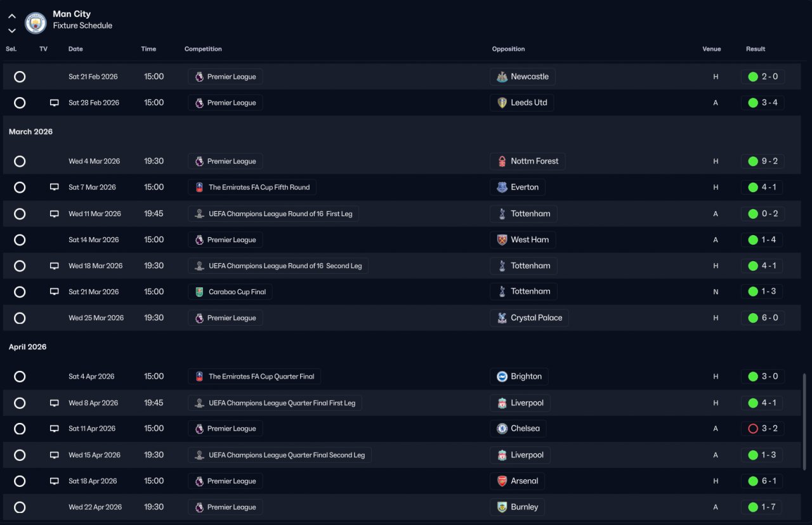Sort by the Competition column header
Viewport: 812px width, 525px height.
click(203, 49)
